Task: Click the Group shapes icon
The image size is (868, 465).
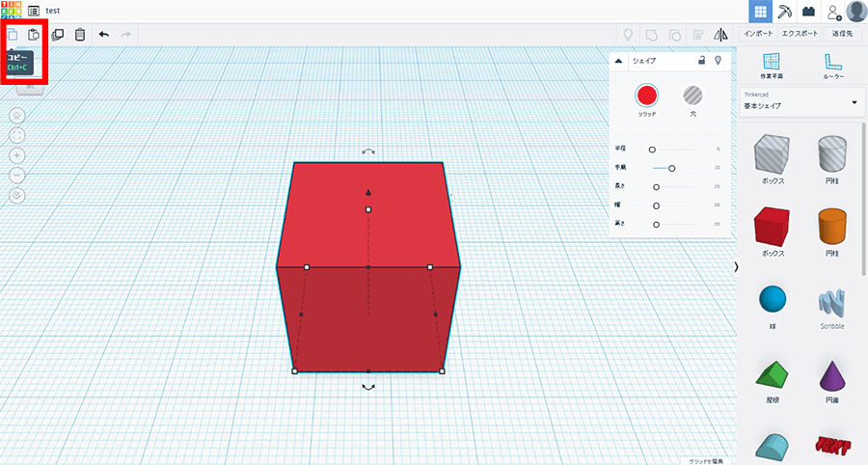Action: pyautogui.click(x=652, y=35)
